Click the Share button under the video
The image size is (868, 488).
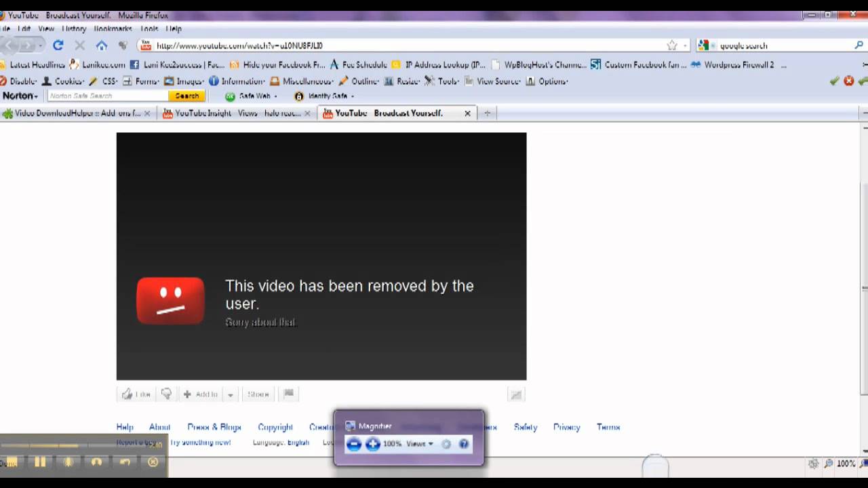pyautogui.click(x=258, y=394)
